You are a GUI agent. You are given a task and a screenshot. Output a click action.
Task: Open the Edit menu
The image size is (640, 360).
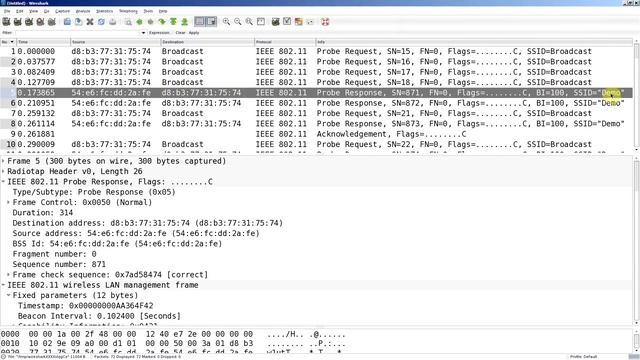[20, 11]
